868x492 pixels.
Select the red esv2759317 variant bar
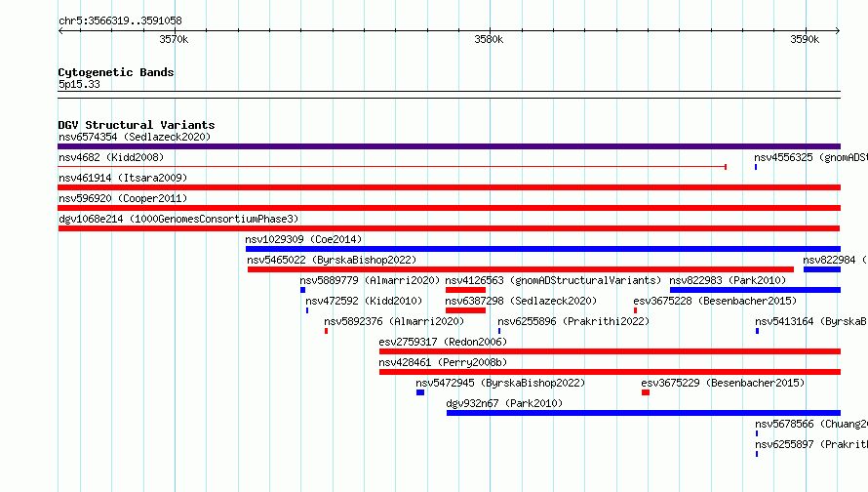click(x=610, y=351)
